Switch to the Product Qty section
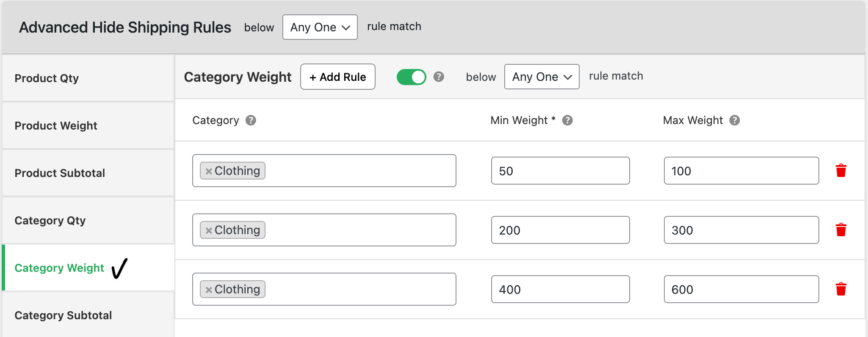The height and width of the screenshot is (337, 868). coord(47,78)
